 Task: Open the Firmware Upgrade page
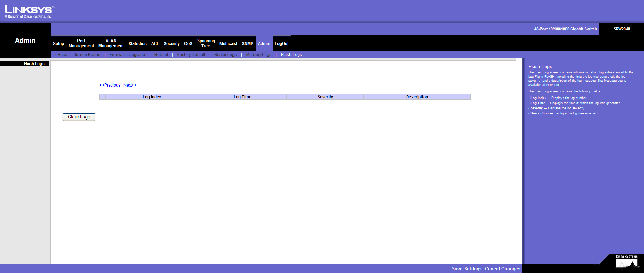[x=127, y=55]
